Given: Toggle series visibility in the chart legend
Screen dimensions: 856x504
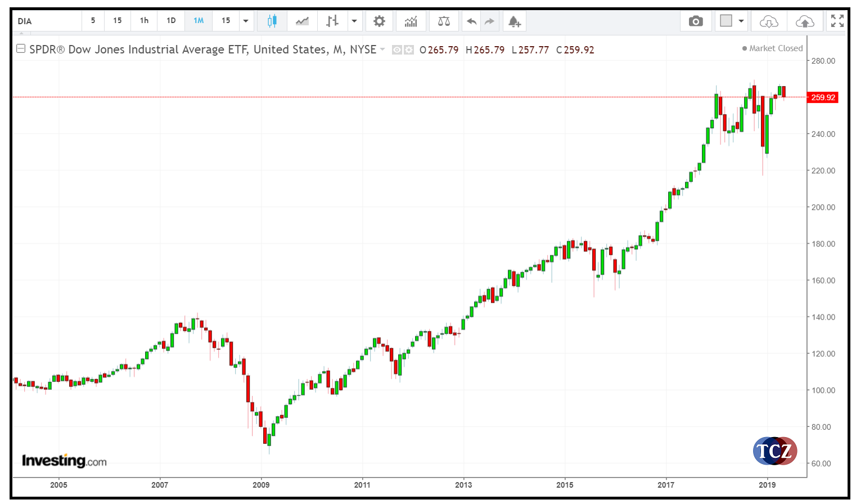Looking at the screenshot, I should (397, 50).
